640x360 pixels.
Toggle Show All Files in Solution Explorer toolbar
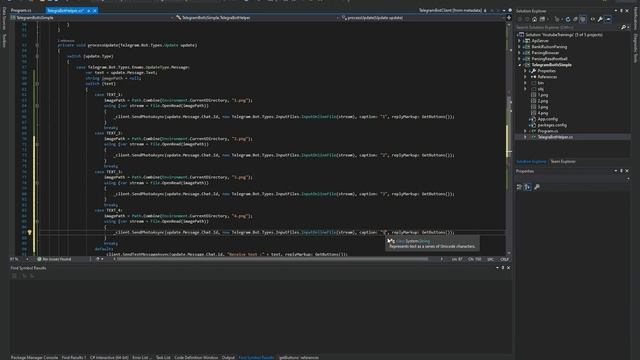[583, 19]
